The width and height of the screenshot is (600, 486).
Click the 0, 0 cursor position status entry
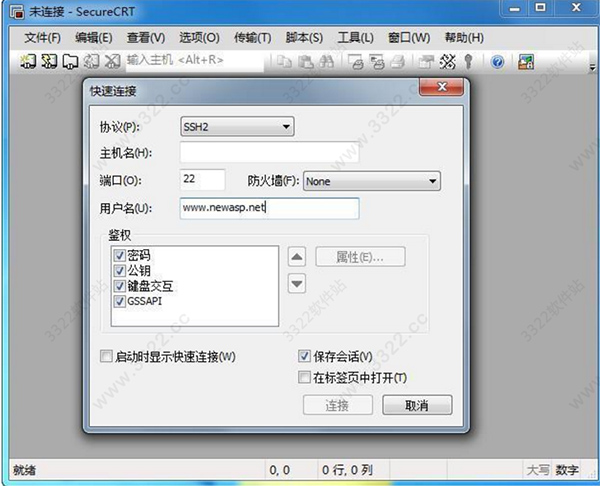click(x=280, y=470)
